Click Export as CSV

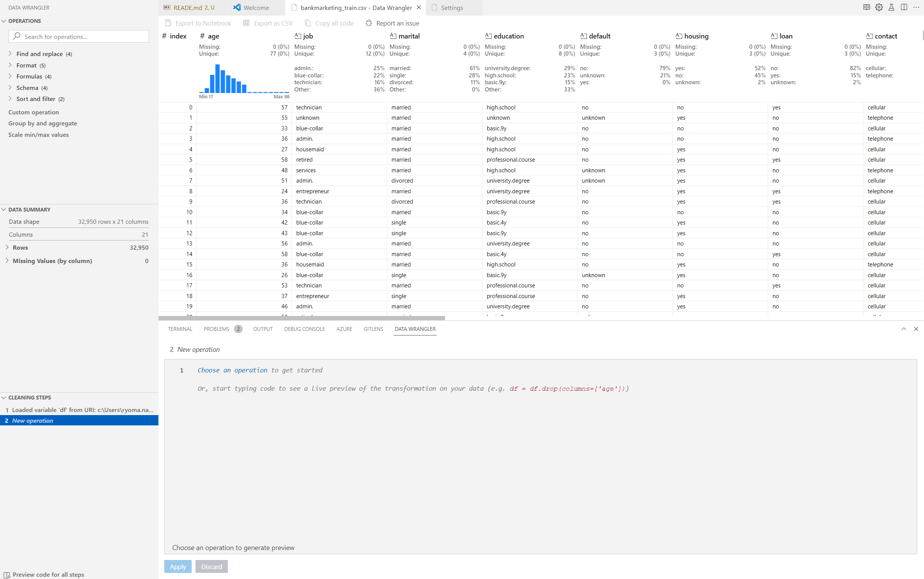tap(272, 23)
